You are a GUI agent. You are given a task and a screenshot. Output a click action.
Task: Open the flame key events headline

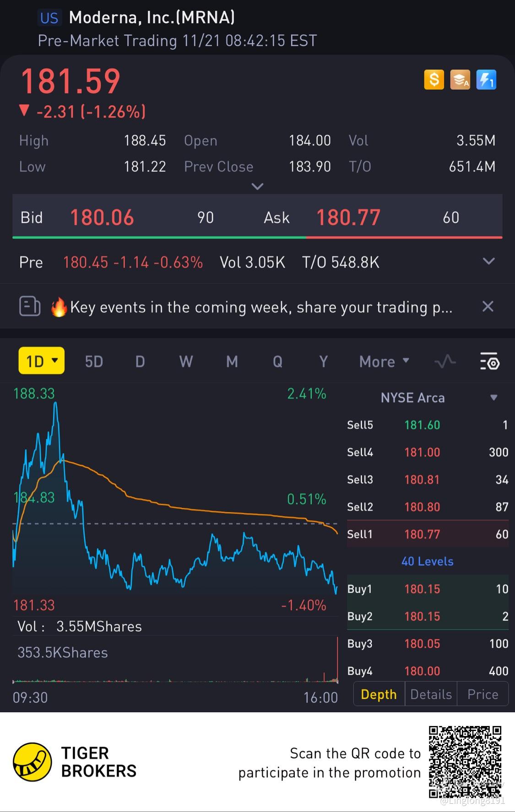251,307
